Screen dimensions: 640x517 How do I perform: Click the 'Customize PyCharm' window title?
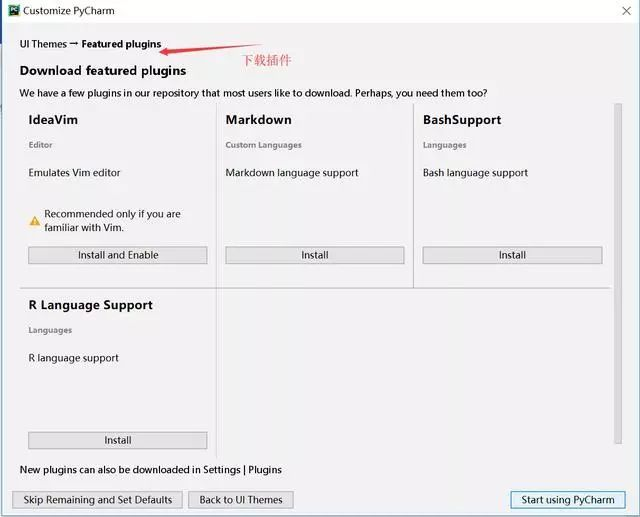click(x=69, y=11)
